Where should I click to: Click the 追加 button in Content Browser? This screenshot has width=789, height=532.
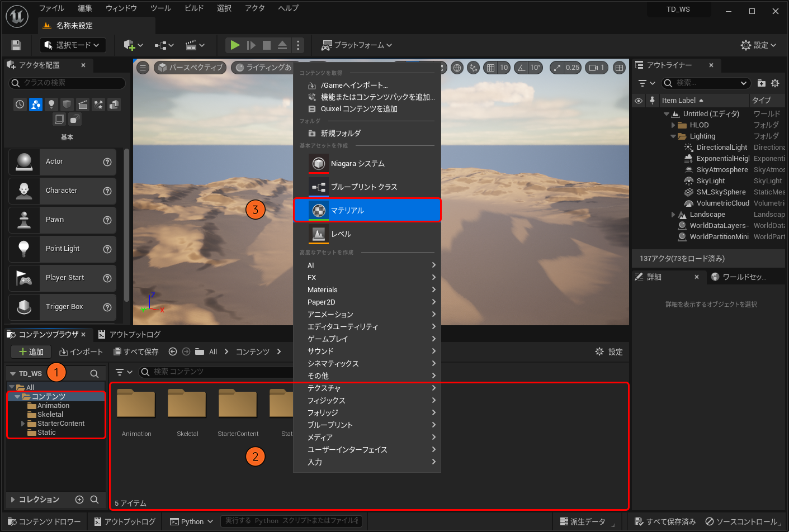pos(31,352)
